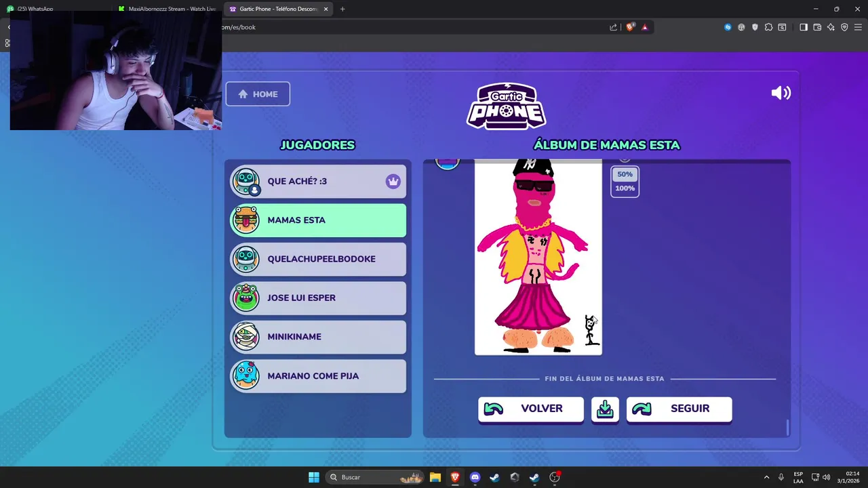Open a new browser tab
Screen dimensions: 868x488
(x=342, y=9)
